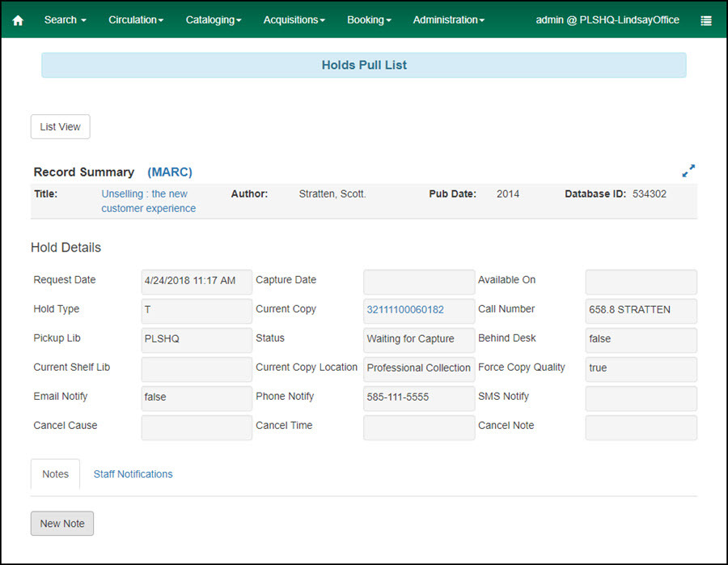Click the Cancel Time field
The image size is (728, 565).
(419, 427)
